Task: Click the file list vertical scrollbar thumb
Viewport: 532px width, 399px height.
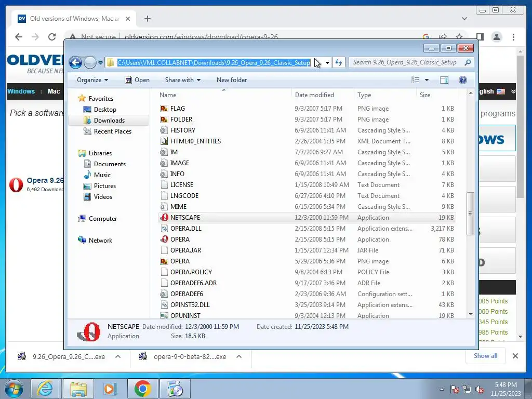Action: point(470,214)
